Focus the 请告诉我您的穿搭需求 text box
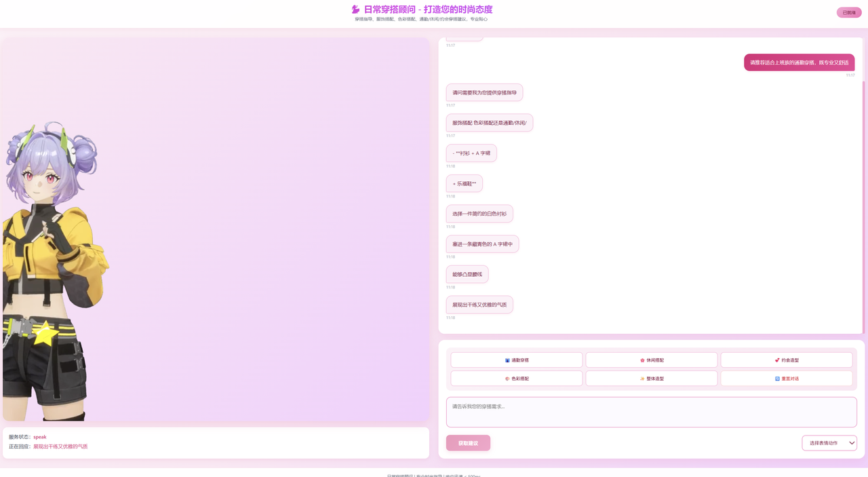 pos(652,412)
